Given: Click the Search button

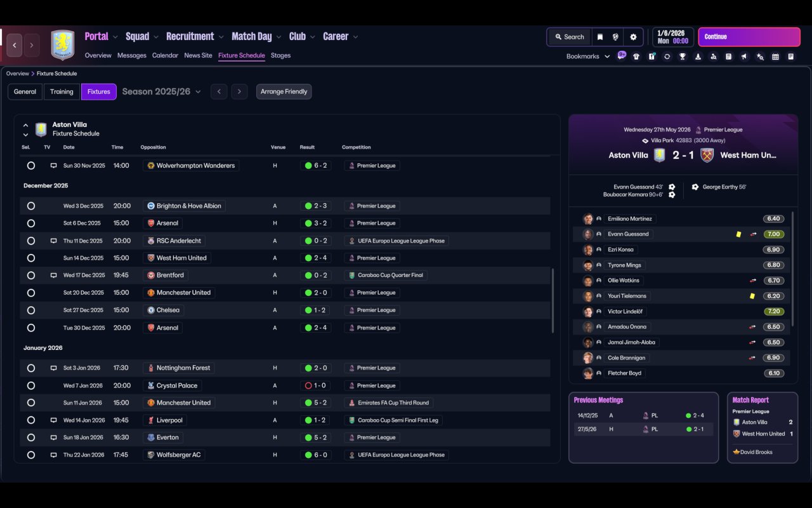Looking at the screenshot, I should point(569,37).
